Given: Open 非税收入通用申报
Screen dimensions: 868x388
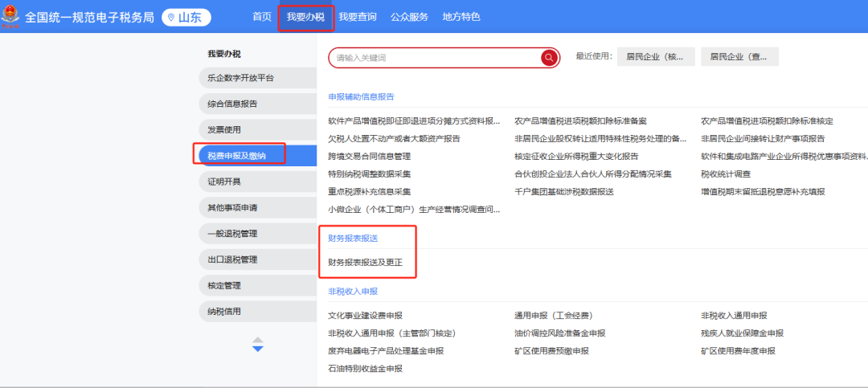Looking at the screenshot, I should click(734, 316).
